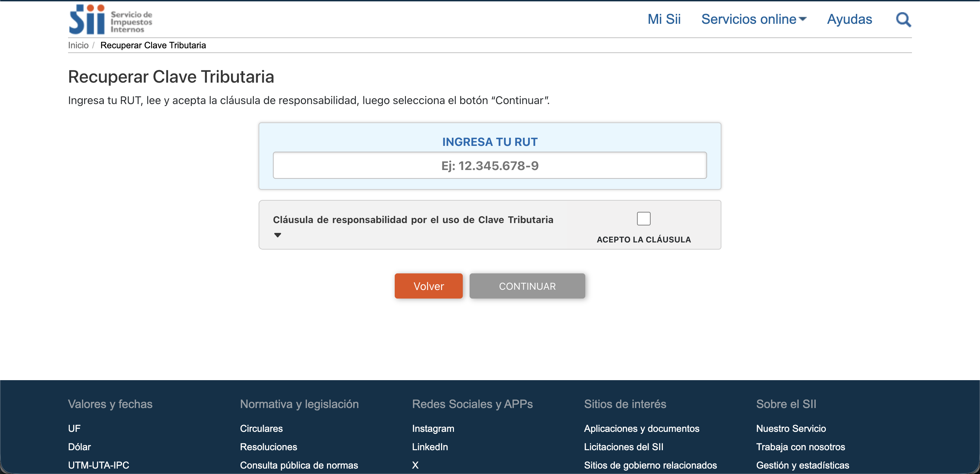Focus the RUT input field
This screenshot has height=474, width=980.
tap(490, 165)
